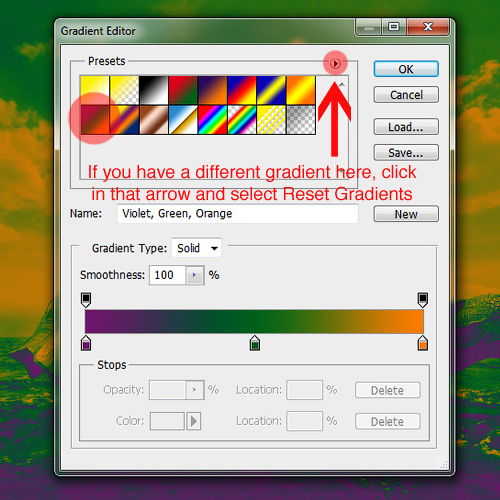The image size is (500, 500).
Task: Open the Gradient Type dropdown
Action: click(x=196, y=248)
